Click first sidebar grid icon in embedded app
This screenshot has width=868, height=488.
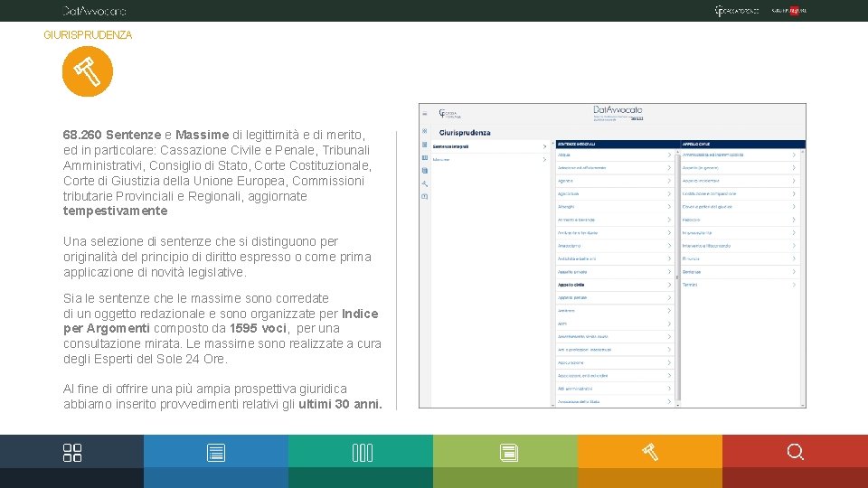tap(425, 131)
